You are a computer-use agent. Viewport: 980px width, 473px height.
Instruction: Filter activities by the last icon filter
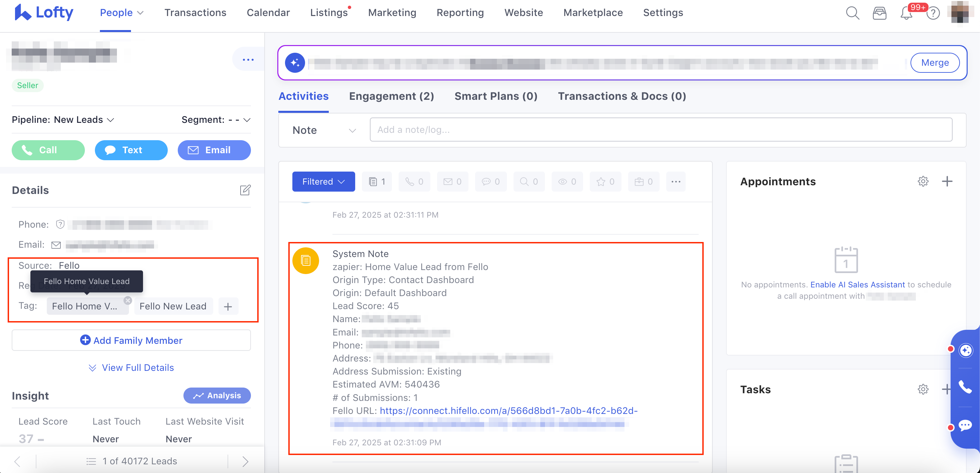(x=643, y=182)
